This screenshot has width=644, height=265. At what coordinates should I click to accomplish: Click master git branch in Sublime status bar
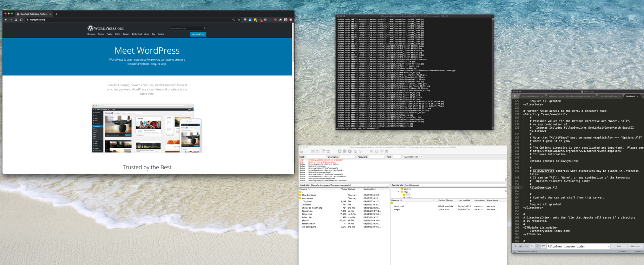(623, 252)
